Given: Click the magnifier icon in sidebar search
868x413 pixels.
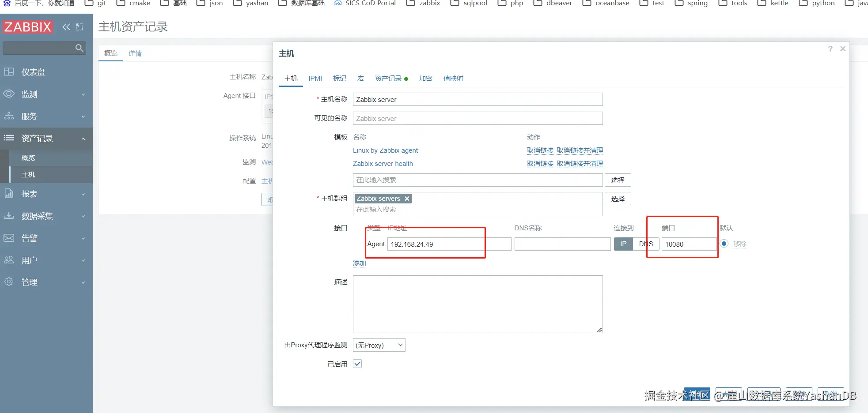Looking at the screenshot, I should (x=80, y=48).
